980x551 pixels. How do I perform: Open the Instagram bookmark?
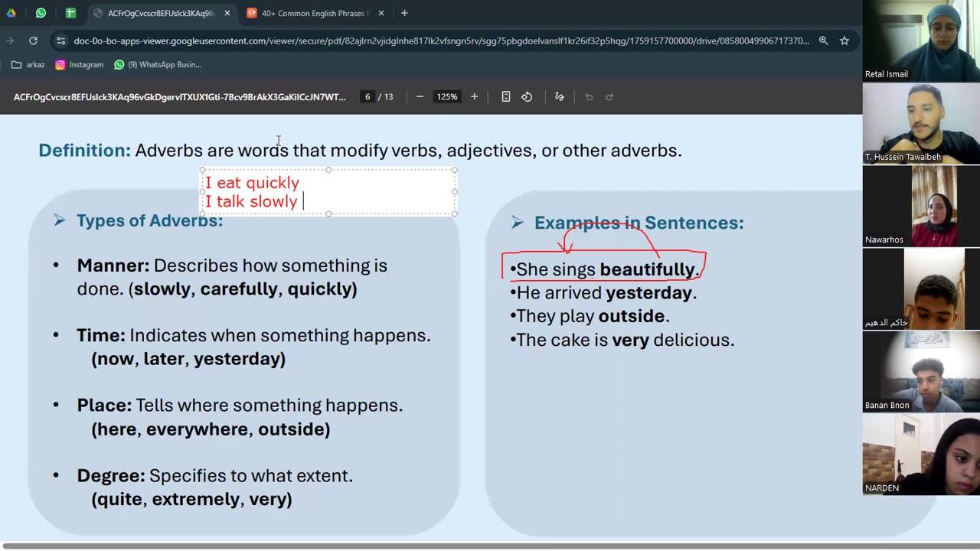click(x=80, y=65)
